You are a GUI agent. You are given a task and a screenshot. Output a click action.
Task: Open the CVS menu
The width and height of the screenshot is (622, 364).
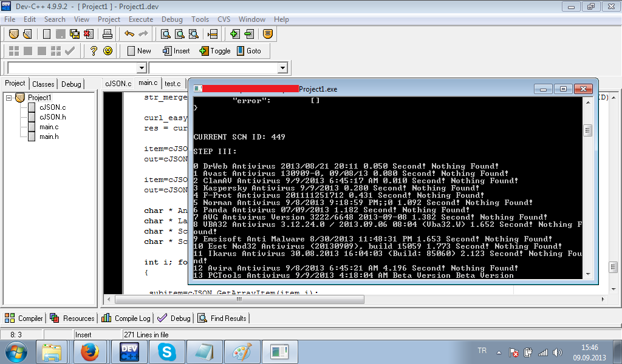(224, 19)
